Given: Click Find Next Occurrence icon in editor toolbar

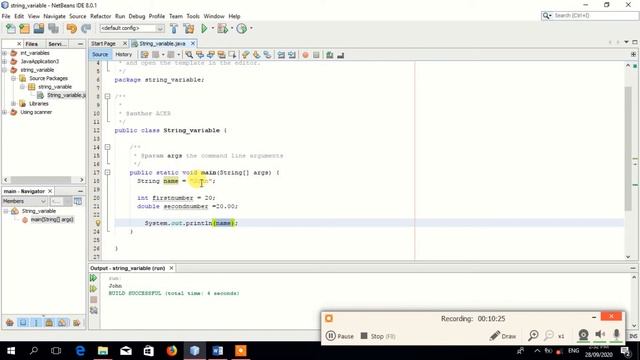Looking at the screenshot, I should (211, 55).
